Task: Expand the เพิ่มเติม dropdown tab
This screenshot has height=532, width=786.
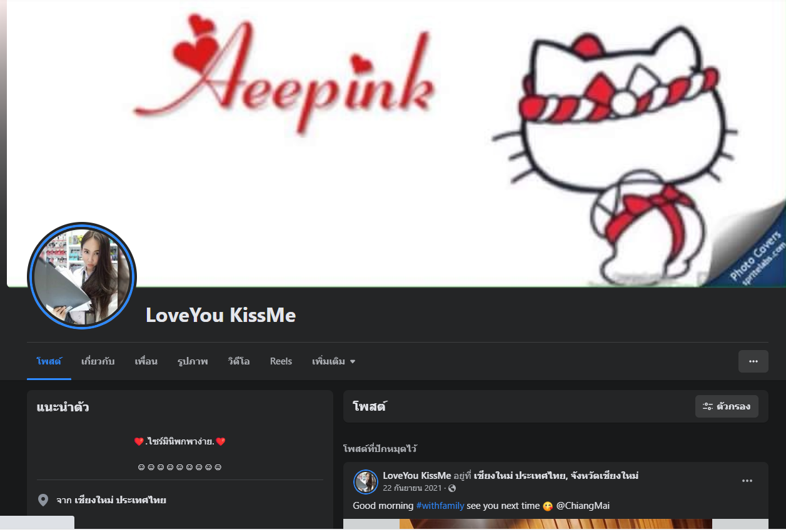Action: point(333,361)
